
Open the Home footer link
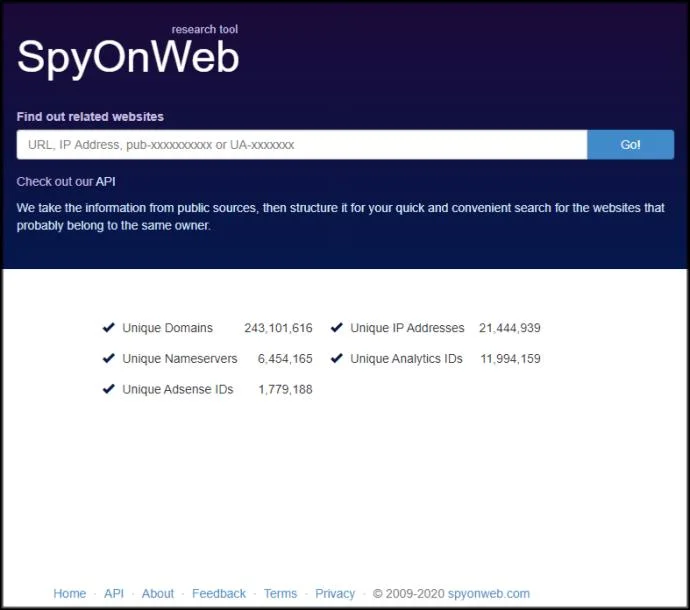70,593
